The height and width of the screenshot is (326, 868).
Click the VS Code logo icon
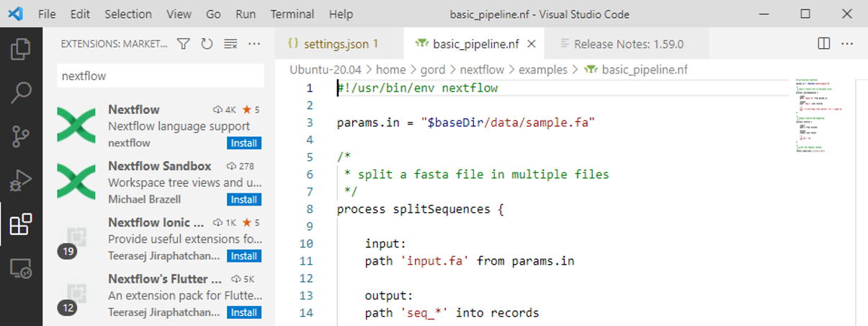[16, 14]
